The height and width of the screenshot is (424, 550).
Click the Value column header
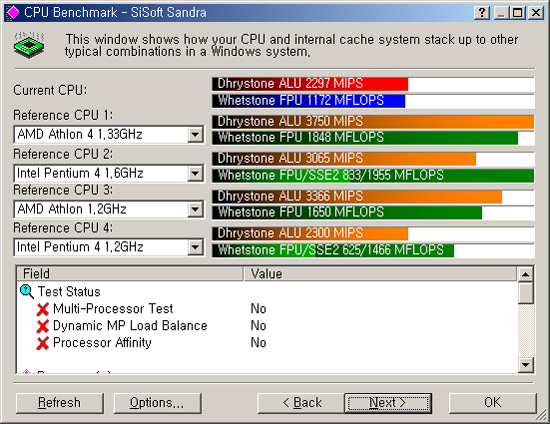pyautogui.click(x=380, y=274)
